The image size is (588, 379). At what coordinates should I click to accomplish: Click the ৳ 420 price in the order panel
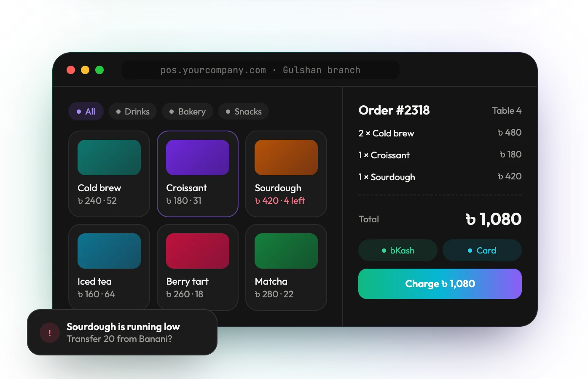[x=510, y=176]
